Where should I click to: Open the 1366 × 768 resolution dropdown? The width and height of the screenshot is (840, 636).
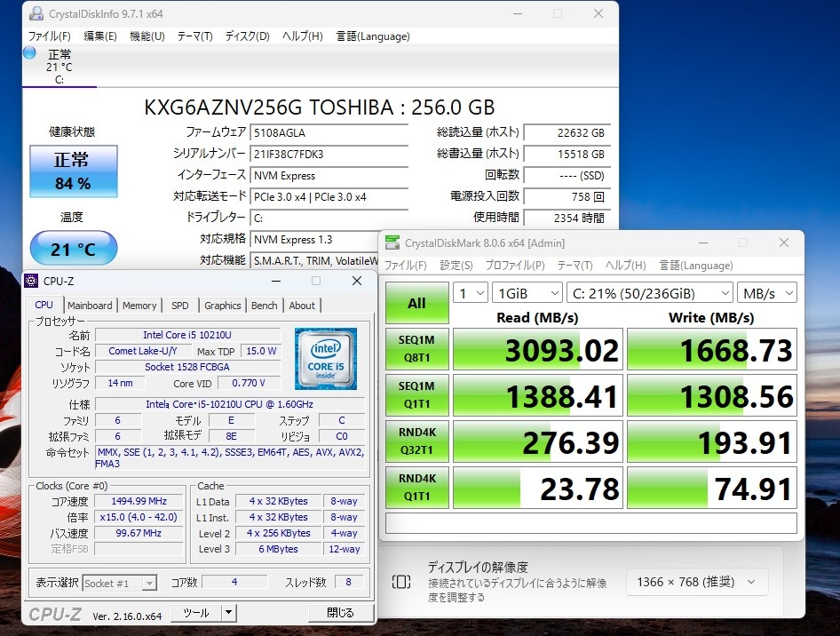click(697, 582)
